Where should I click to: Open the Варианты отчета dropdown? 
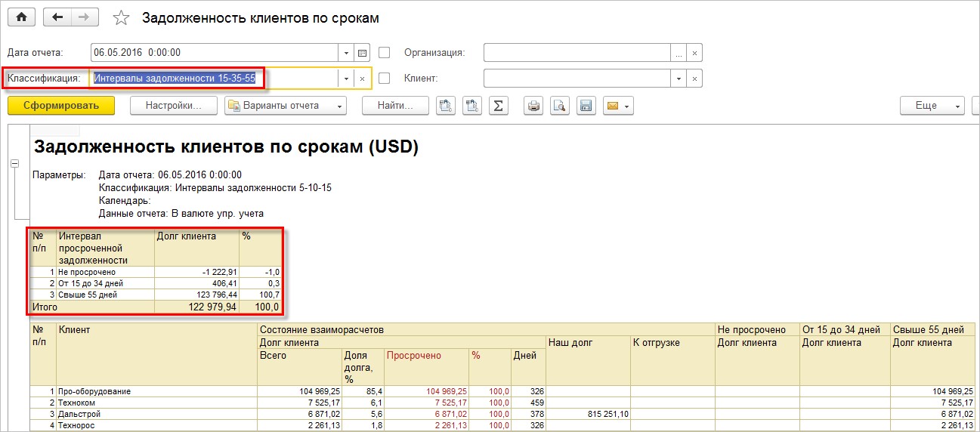pyautogui.click(x=285, y=106)
